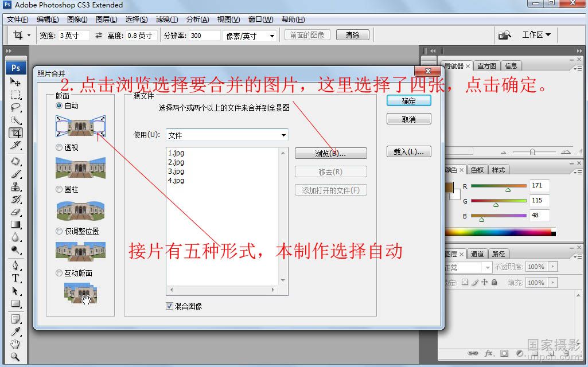
Task: Open the 工作区 workspace dropdown
Action: (536, 35)
